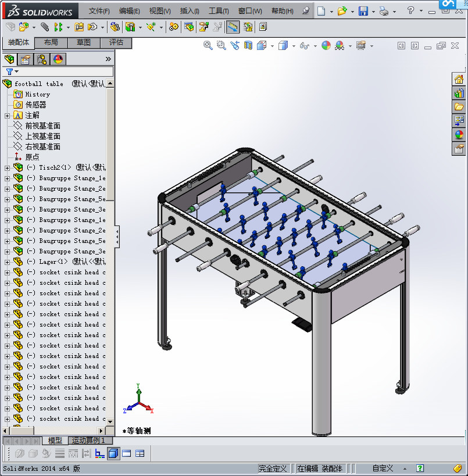
Task: Click the tree horizontal scrollbar right arrow
Action: point(101,431)
